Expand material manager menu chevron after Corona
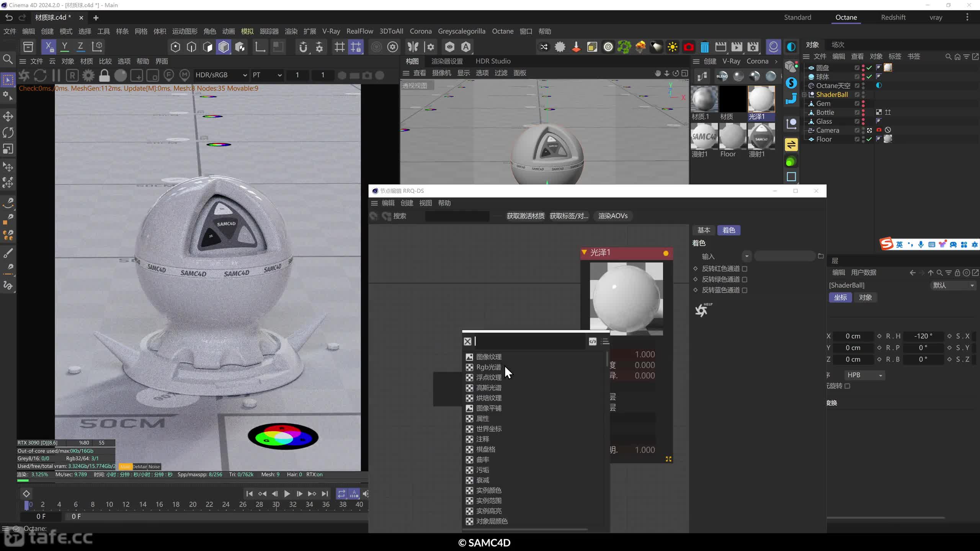This screenshot has width=980, height=551. pos(776,61)
